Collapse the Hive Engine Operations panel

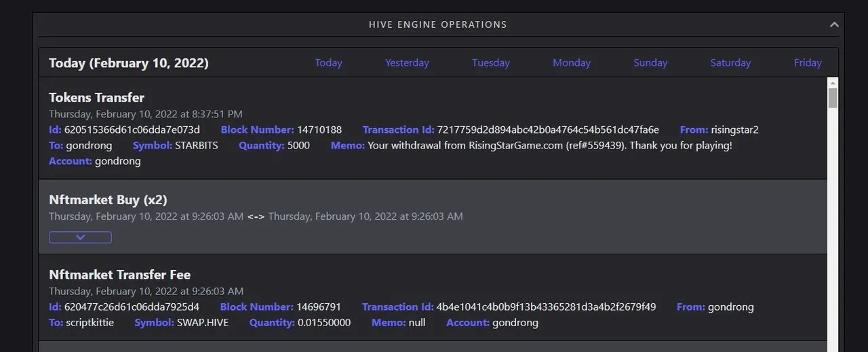tap(834, 24)
